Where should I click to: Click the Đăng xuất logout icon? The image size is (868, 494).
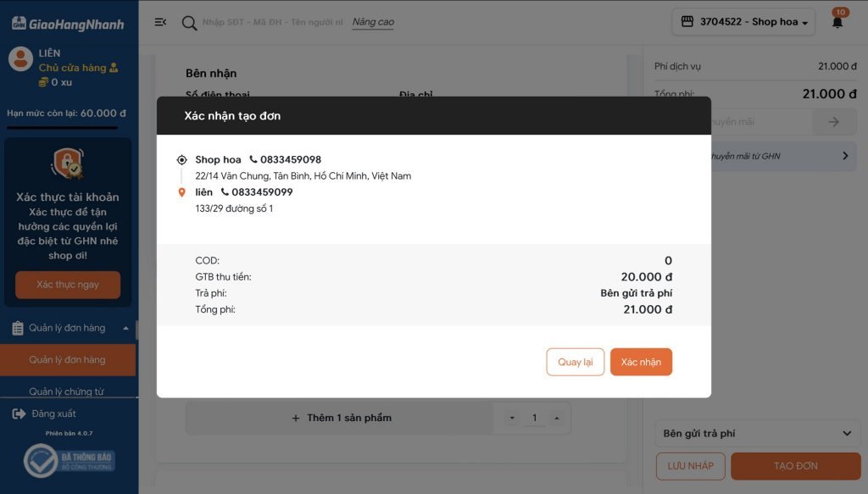click(19, 414)
